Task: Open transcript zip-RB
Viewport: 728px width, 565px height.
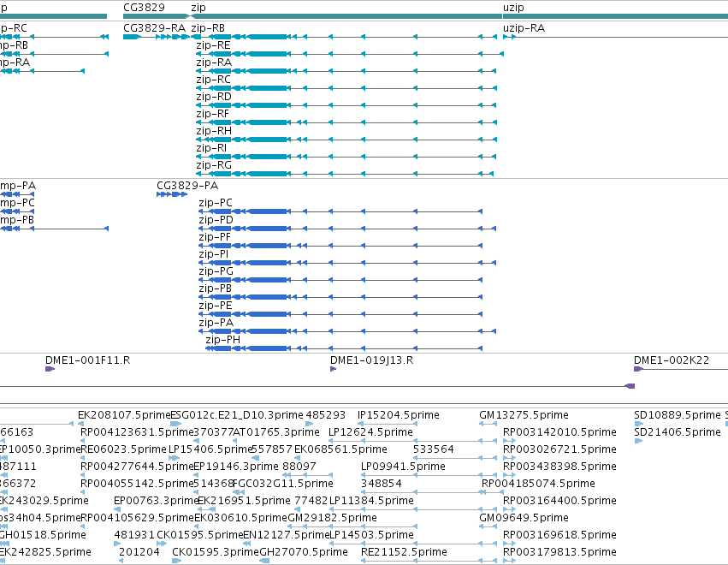Action: pyautogui.click(x=208, y=28)
